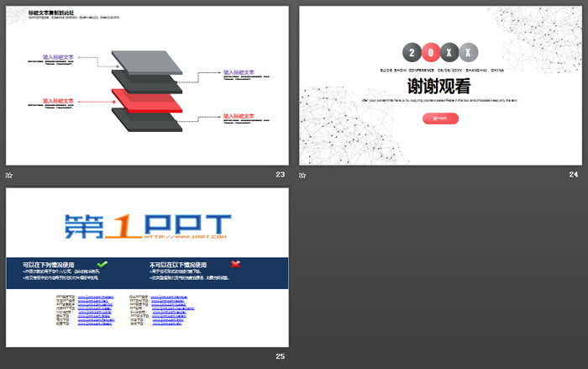
Task: Click the slide number 23 label
Action: [x=280, y=174]
